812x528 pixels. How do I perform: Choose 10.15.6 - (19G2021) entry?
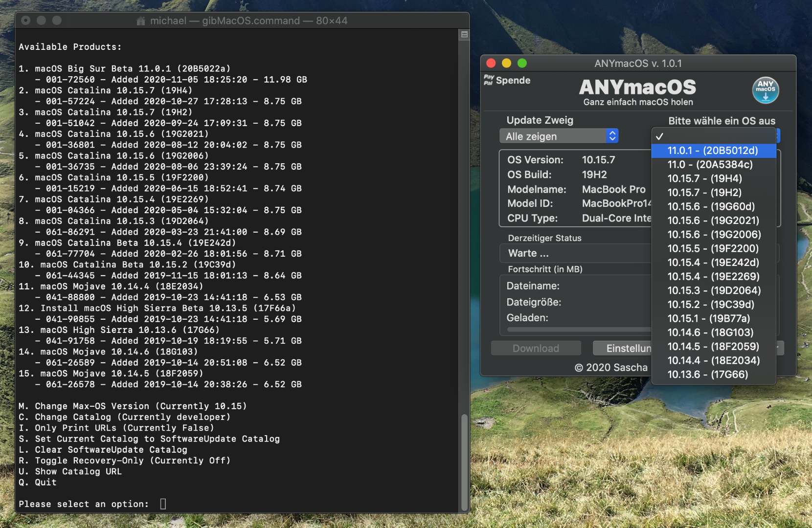point(713,220)
